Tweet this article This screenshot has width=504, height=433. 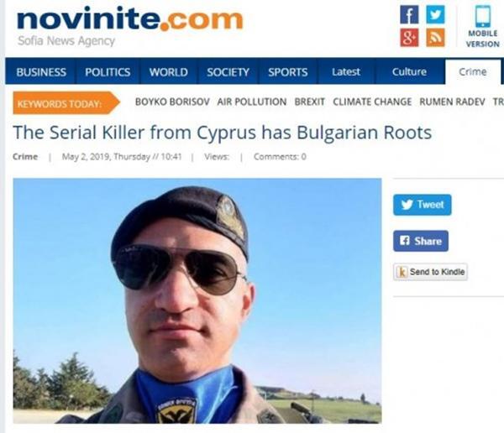coord(422,205)
